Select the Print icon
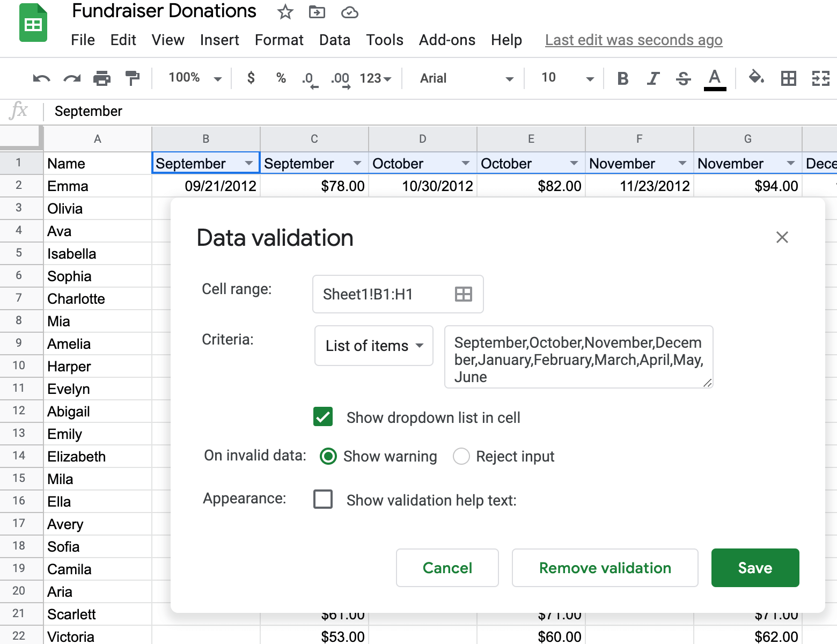This screenshot has width=837, height=644. (102, 78)
